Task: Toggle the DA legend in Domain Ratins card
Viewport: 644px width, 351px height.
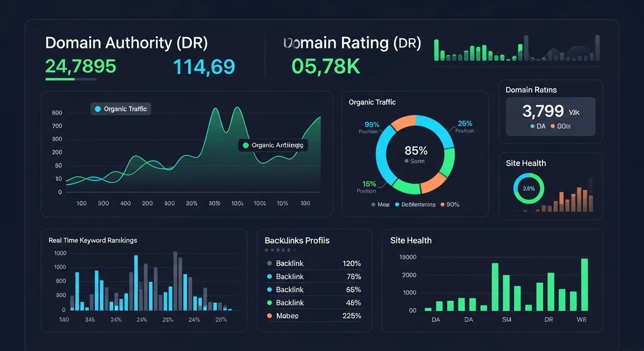Action: (x=538, y=127)
